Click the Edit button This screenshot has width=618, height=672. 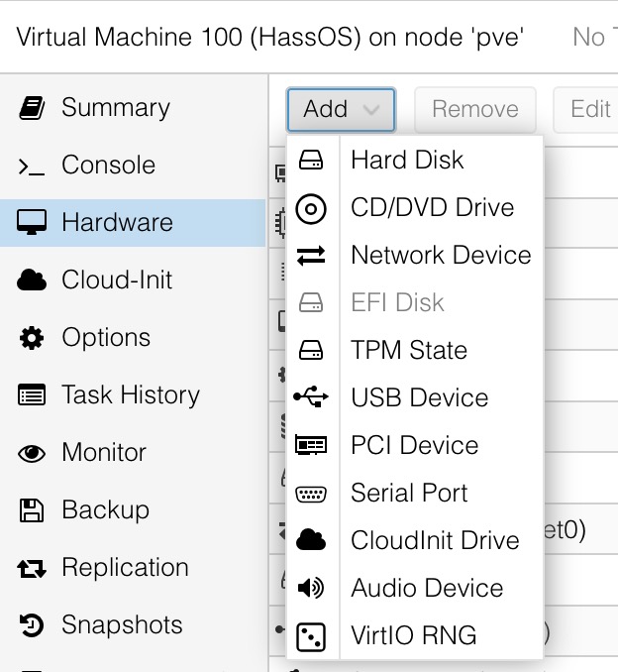tap(586, 109)
